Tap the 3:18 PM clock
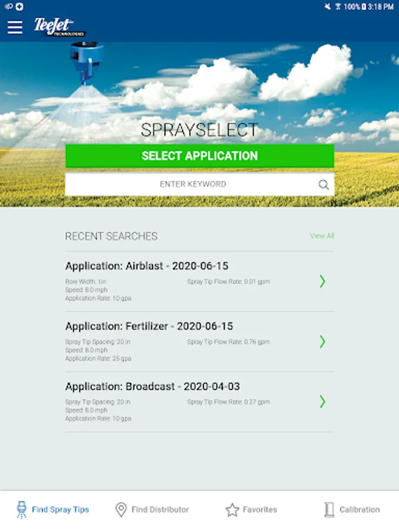Viewport: 399px width, 532px height. (x=381, y=7)
